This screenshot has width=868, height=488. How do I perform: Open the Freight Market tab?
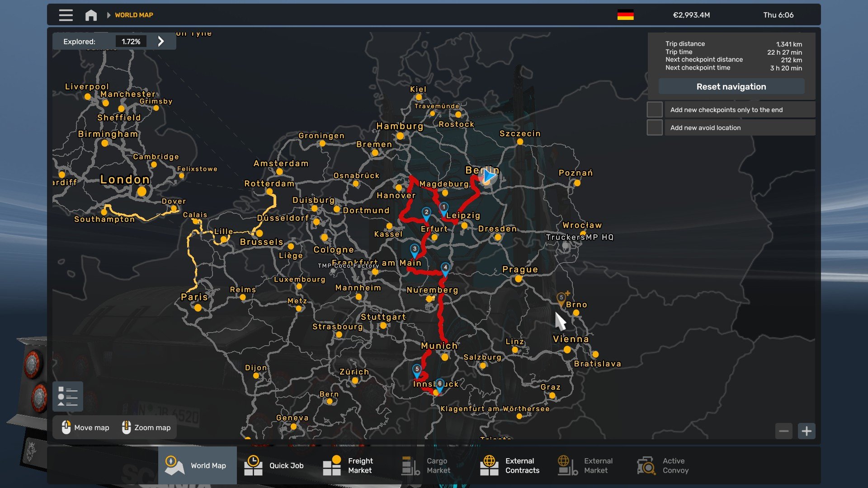click(355, 465)
